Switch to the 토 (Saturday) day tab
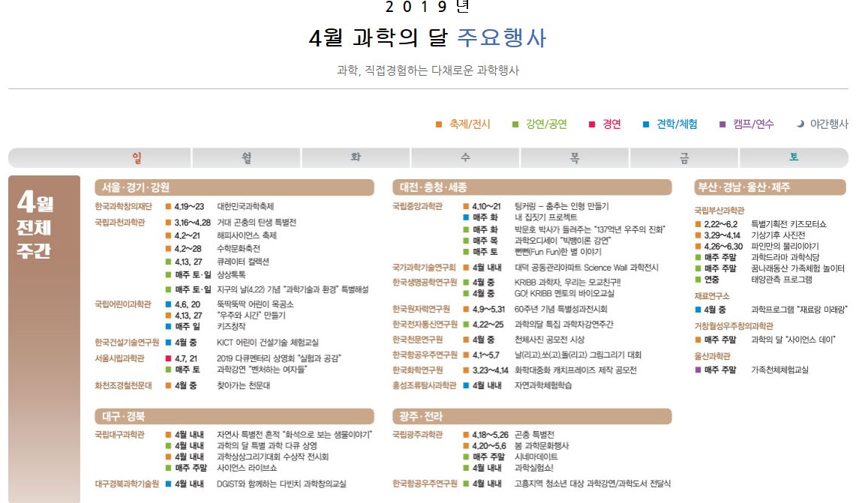 (793, 157)
